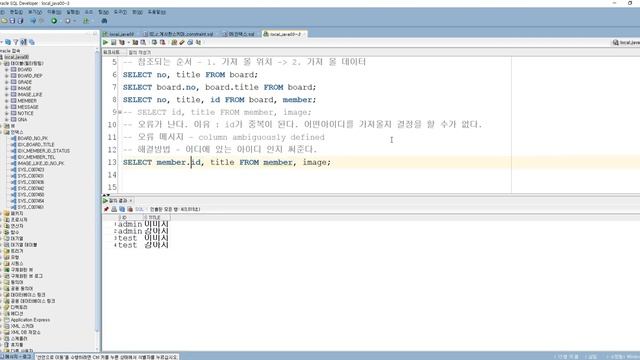This screenshot has width=640, height=360.
Task: Open the first local_java00 worksheet tab
Action: tap(119, 34)
